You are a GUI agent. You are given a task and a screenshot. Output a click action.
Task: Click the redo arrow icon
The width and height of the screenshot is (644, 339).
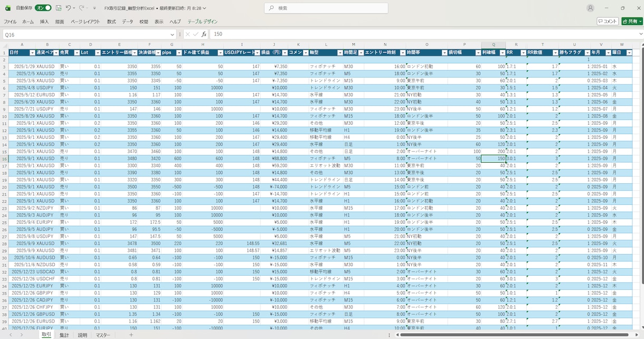pyautogui.click(x=82, y=8)
